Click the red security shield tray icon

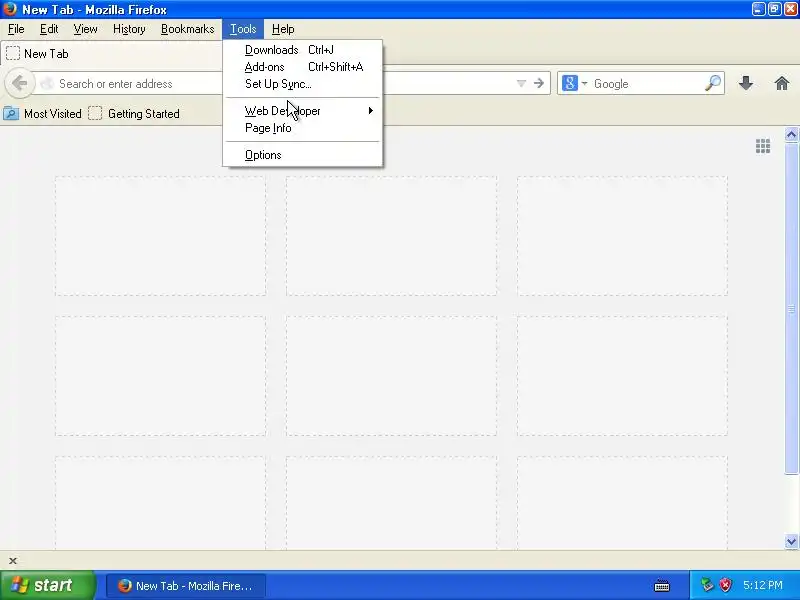(x=726, y=585)
